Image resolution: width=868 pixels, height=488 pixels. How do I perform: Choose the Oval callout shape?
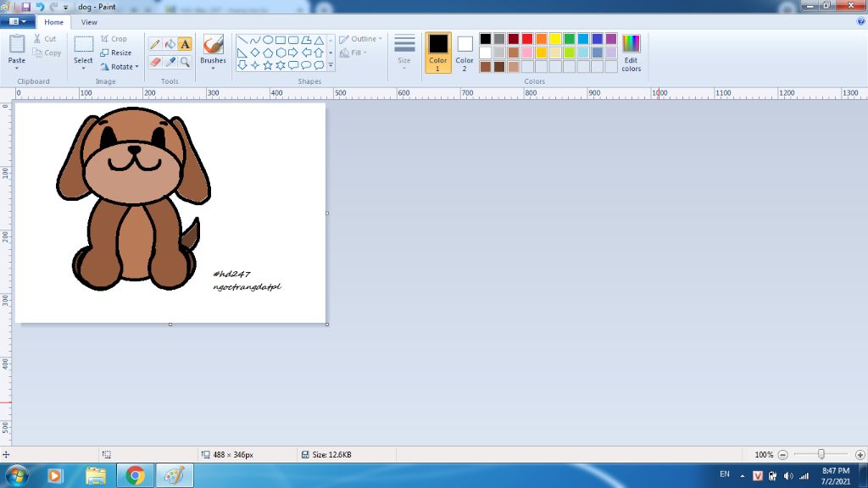point(306,65)
